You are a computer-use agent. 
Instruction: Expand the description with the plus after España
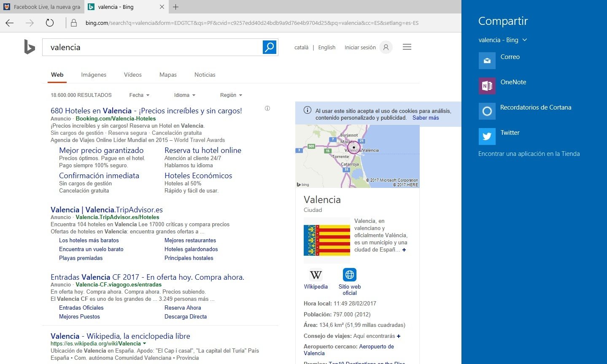click(404, 250)
